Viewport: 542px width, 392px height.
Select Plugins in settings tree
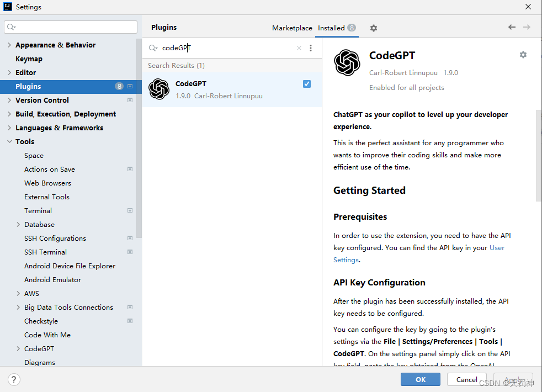pos(71,87)
